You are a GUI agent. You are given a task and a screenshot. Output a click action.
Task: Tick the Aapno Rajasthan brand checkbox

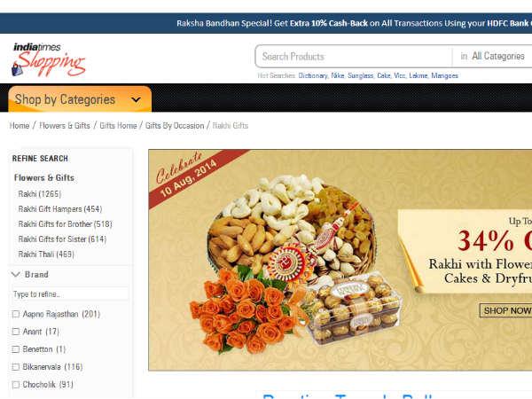click(x=16, y=314)
